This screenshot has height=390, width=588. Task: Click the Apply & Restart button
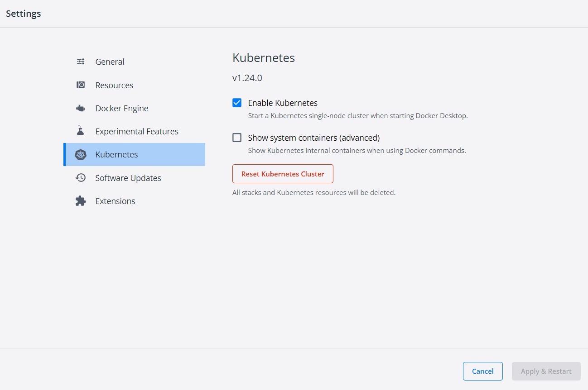point(546,371)
